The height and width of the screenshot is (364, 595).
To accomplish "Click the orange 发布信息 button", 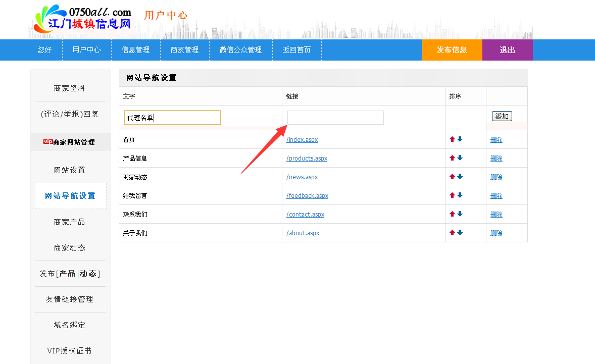I will tap(452, 50).
